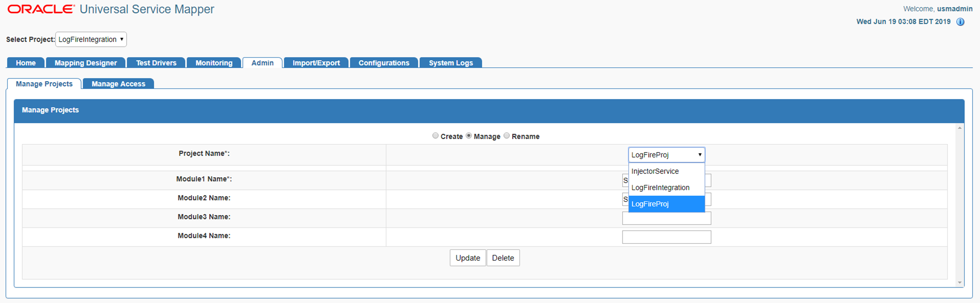Open the Select Project dropdown
The height and width of the screenshot is (303, 980).
tap(91, 39)
